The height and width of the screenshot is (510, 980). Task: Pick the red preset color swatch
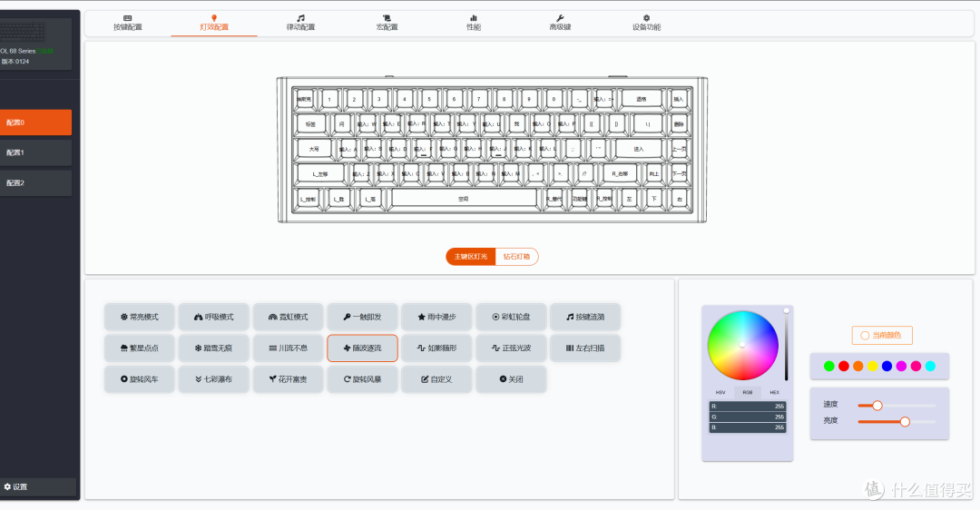pos(844,367)
